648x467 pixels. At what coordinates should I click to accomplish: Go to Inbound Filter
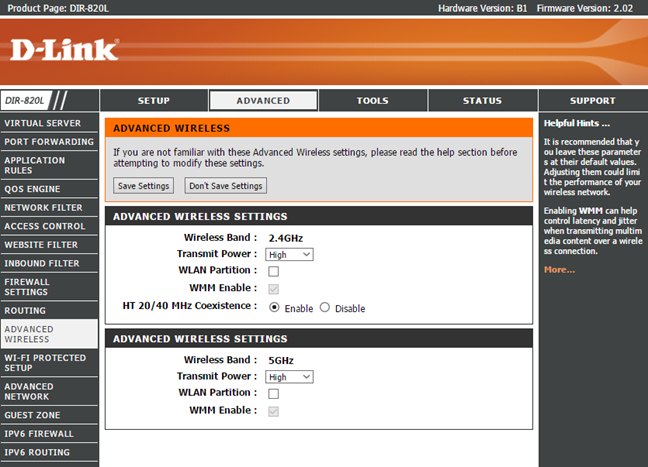[x=49, y=263]
